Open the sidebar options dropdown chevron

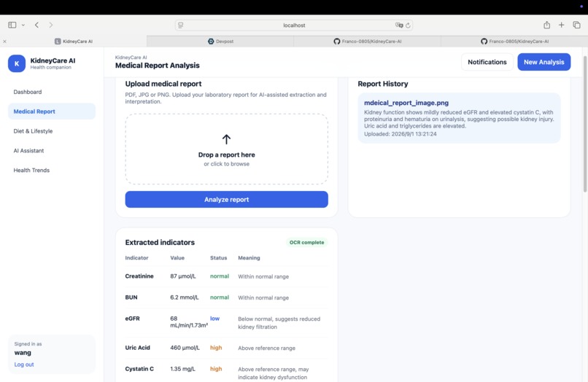point(23,25)
